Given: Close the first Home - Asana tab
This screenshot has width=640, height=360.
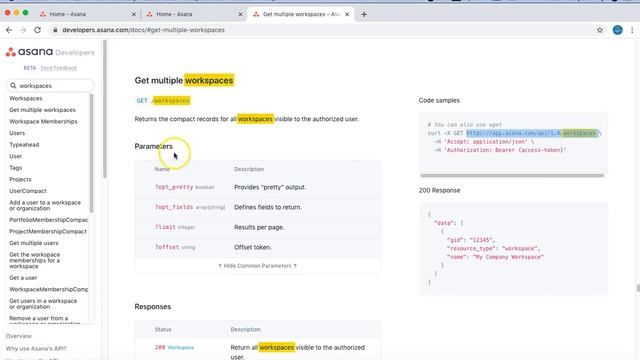Looking at the screenshot, I should (x=133, y=14).
